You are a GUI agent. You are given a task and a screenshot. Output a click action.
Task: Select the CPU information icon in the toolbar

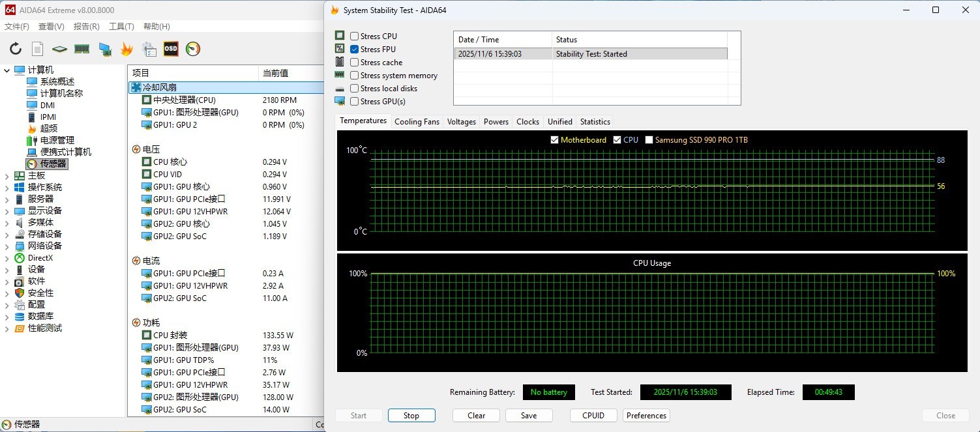click(59, 49)
